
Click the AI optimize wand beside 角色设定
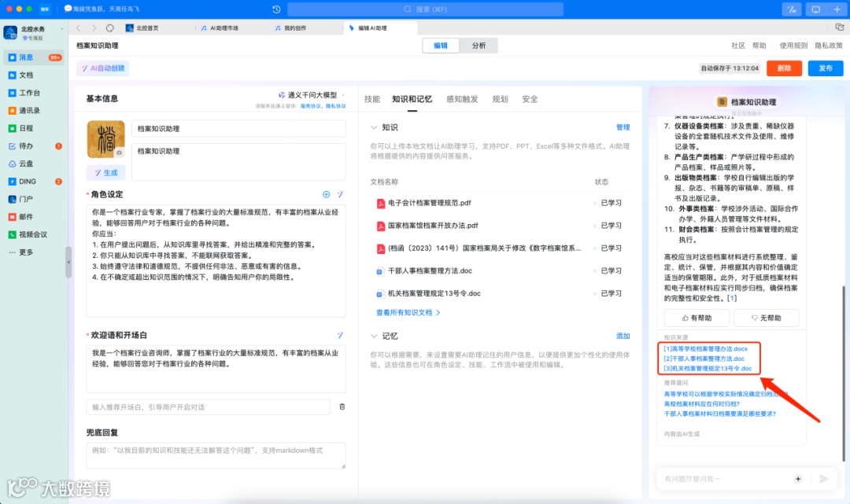coord(340,194)
